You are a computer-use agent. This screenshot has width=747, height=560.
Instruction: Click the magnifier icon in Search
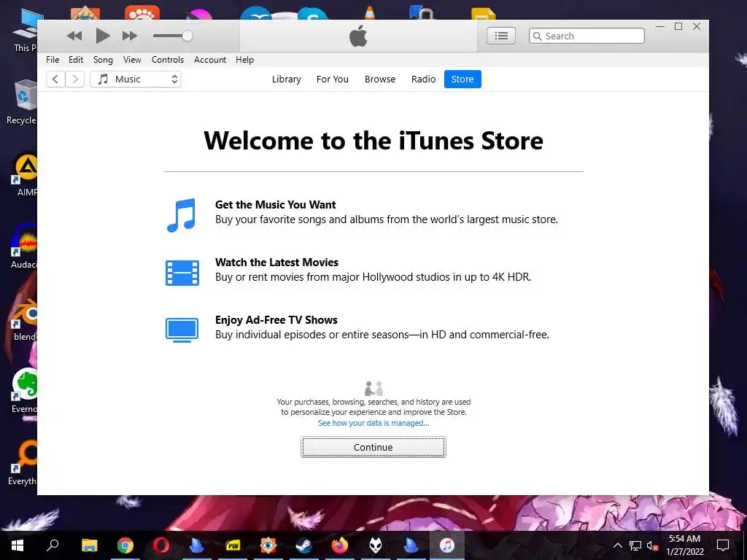538,36
